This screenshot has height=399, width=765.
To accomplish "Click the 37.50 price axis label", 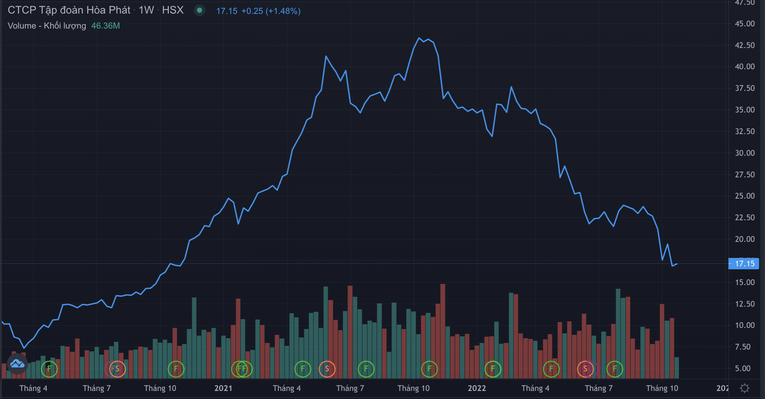I will click(745, 88).
